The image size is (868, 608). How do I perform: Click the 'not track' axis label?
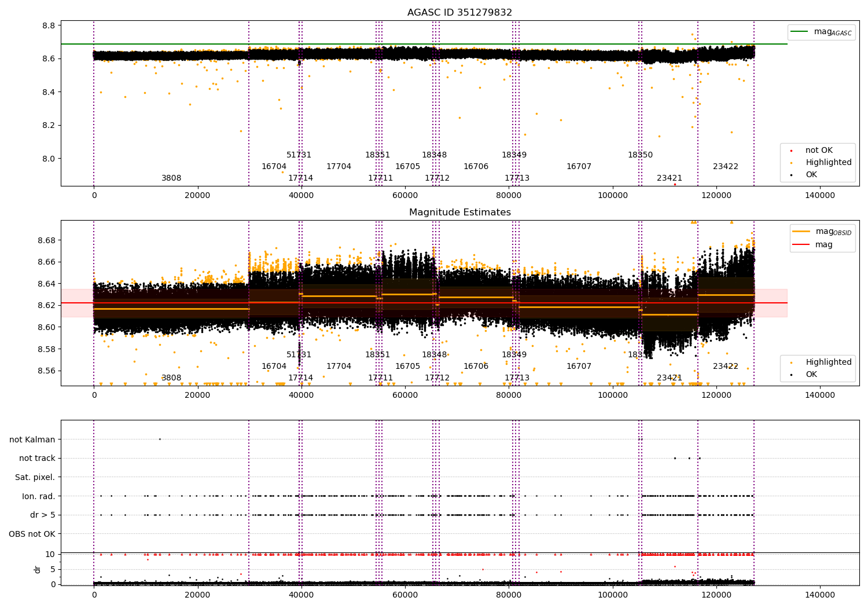pos(37,459)
